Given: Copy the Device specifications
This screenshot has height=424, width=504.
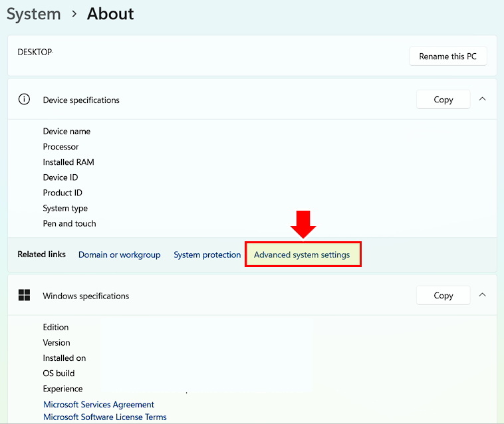Looking at the screenshot, I should click(x=443, y=100).
